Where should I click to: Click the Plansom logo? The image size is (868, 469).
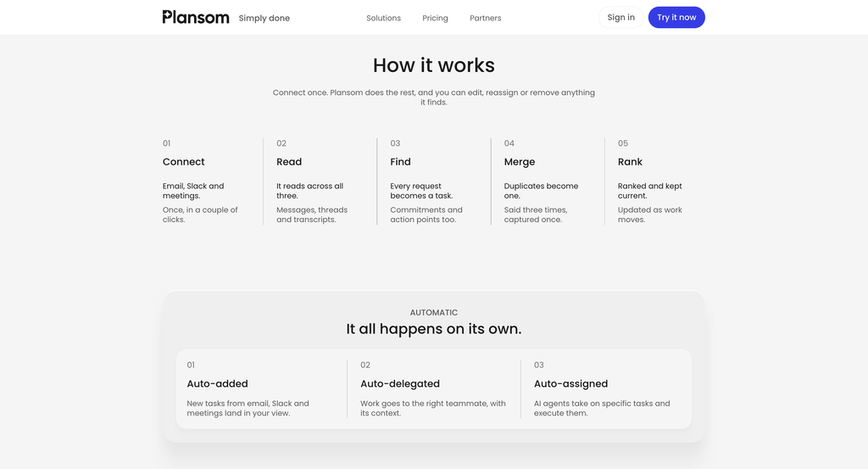click(x=196, y=17)
